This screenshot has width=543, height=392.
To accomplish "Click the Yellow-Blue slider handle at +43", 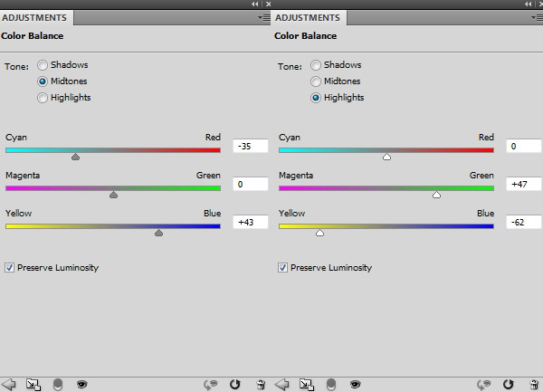I will click(159, 233).
